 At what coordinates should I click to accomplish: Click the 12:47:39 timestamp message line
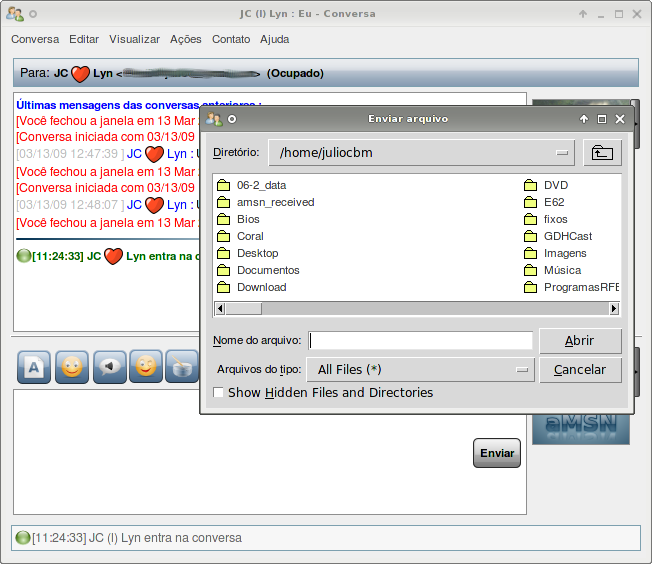(x=108, y=154)
